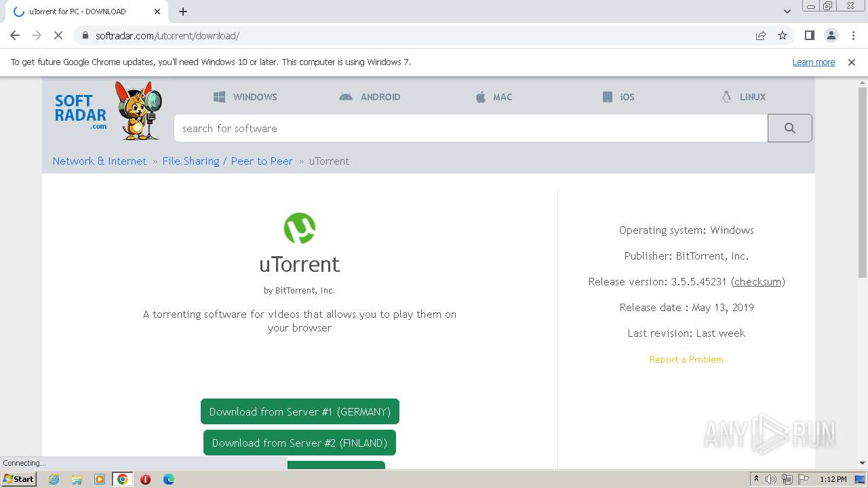Click the 1:12 PM taskbar clock
The image size is (868, 488).
pyautogui.click(x=833, y=479)
